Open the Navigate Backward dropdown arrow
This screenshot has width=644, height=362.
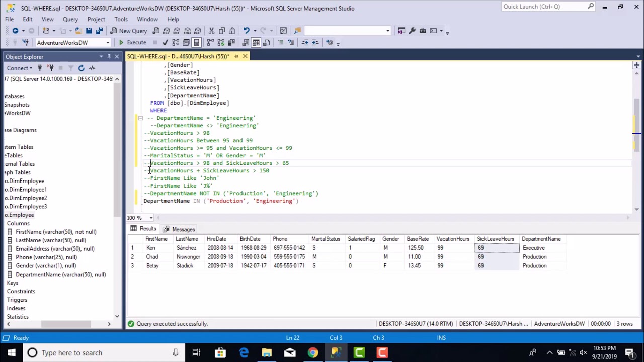[23, 31]
